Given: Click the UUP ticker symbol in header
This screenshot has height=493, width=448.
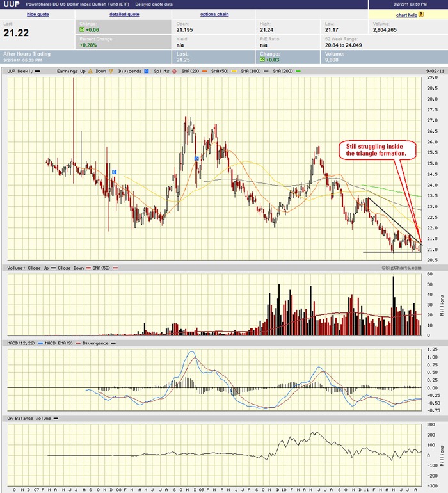Looking at the screenshot, I should (x=12, y=4).
